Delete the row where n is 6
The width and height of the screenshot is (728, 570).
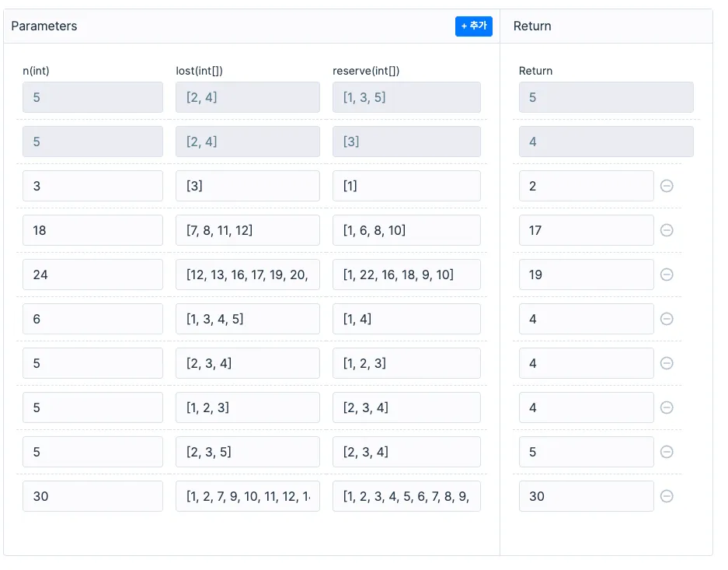tap(667, 319)
